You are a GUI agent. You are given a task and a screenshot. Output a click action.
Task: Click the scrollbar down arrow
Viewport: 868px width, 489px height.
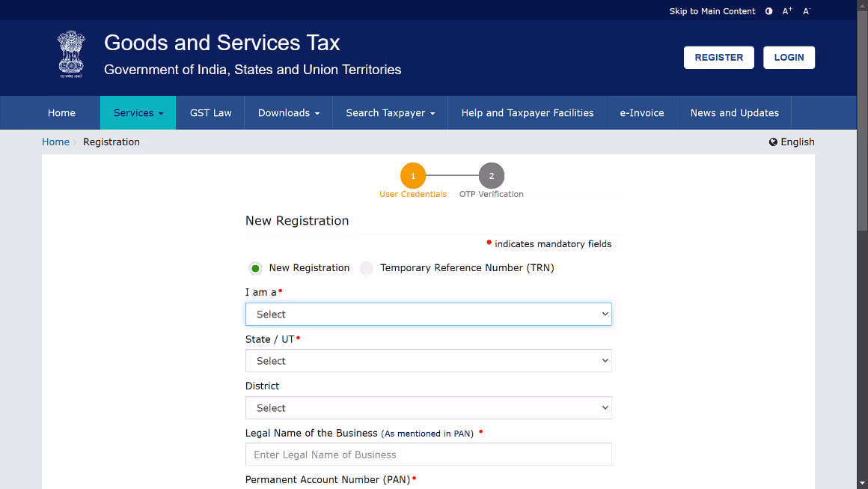[x=863, y=484]
